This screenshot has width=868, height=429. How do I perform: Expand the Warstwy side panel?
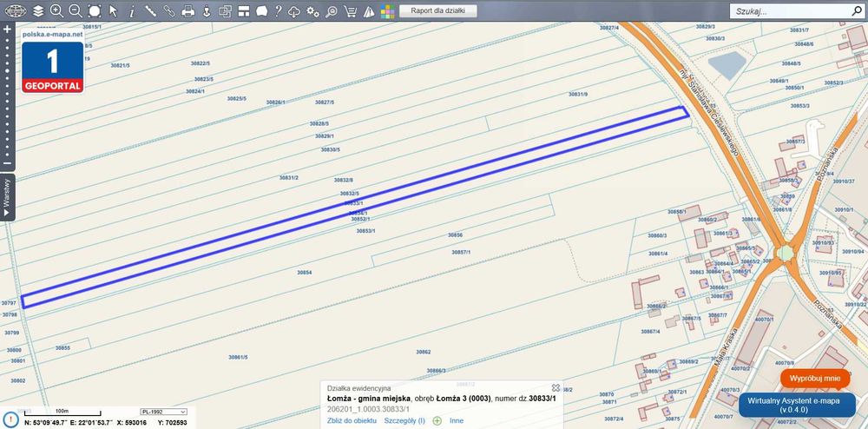tap(7, 198)
